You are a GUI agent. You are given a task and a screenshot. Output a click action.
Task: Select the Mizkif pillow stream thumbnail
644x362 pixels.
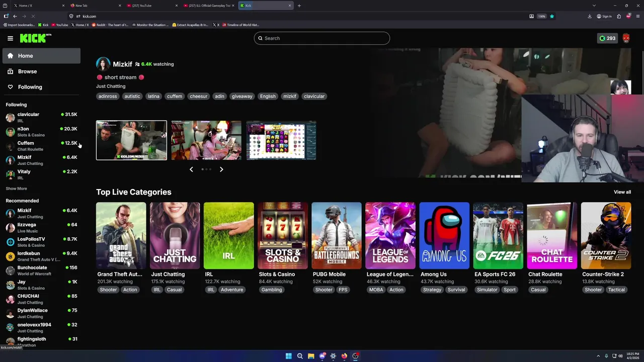click(x=131, y=140)
